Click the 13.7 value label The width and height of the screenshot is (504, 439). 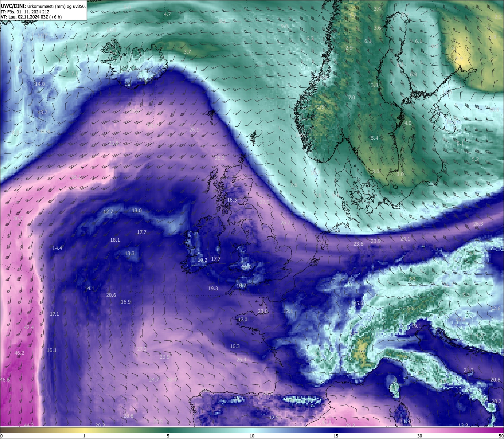[x=43, y=113]
